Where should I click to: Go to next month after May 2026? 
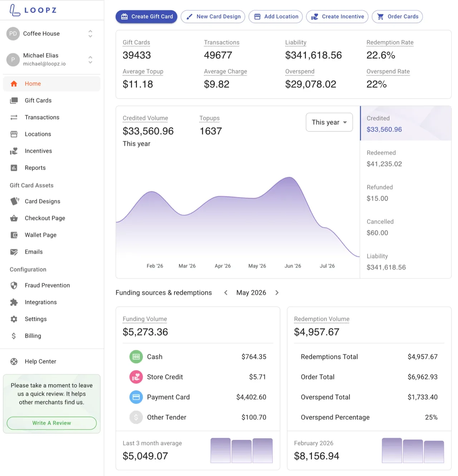(x=277, y=293)
